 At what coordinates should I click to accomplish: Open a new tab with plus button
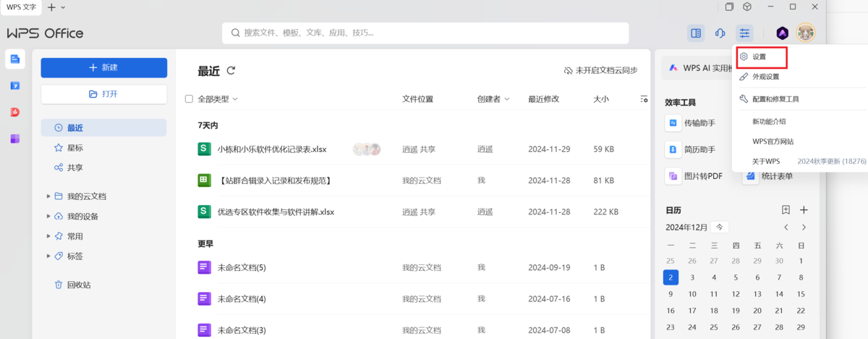[x=51, y=7]
